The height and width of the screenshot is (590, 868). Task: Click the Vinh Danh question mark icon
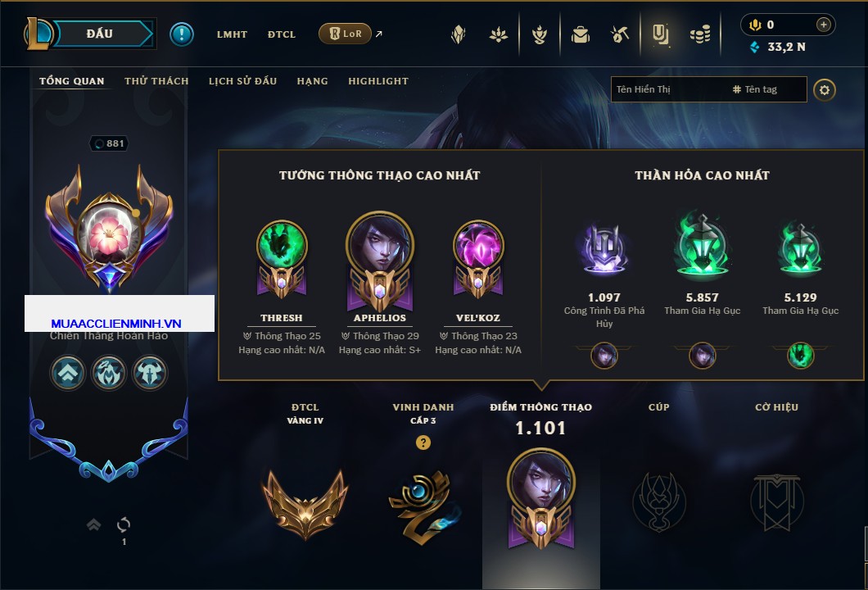[423, 442]
